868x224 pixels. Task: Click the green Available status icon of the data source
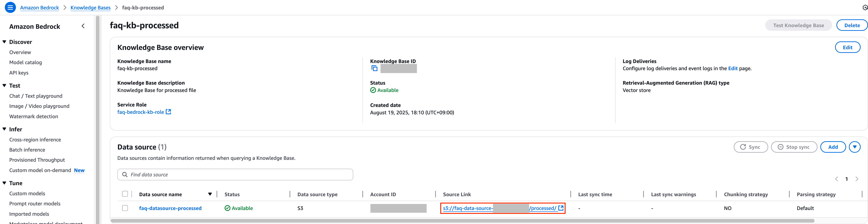click(227, 208)
